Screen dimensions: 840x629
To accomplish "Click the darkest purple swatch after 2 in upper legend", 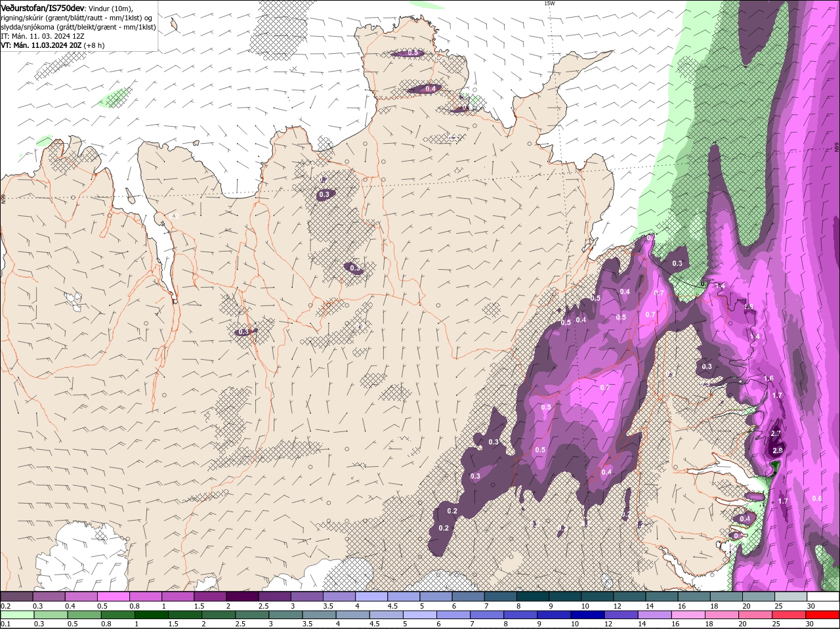I will point(243,596).
